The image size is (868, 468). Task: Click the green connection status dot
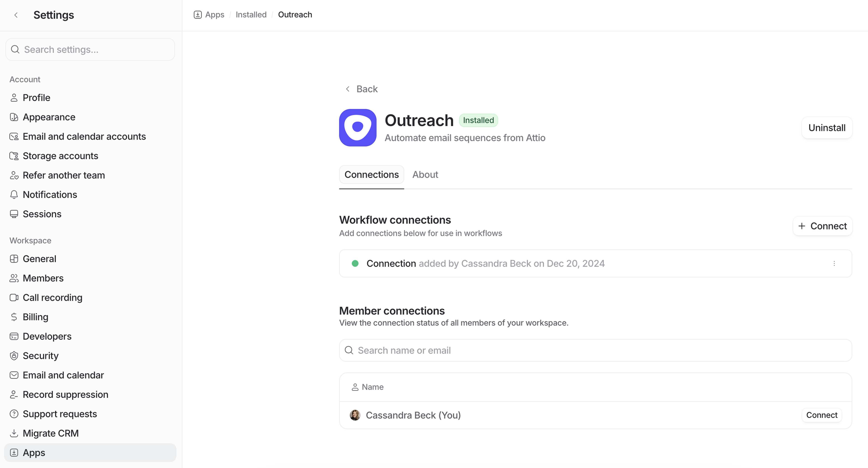coord(355,263)
